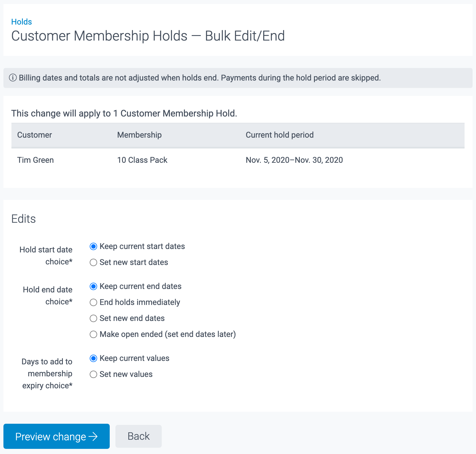Click the Membership column header
The image size is (476, 454).
[139, 135]
